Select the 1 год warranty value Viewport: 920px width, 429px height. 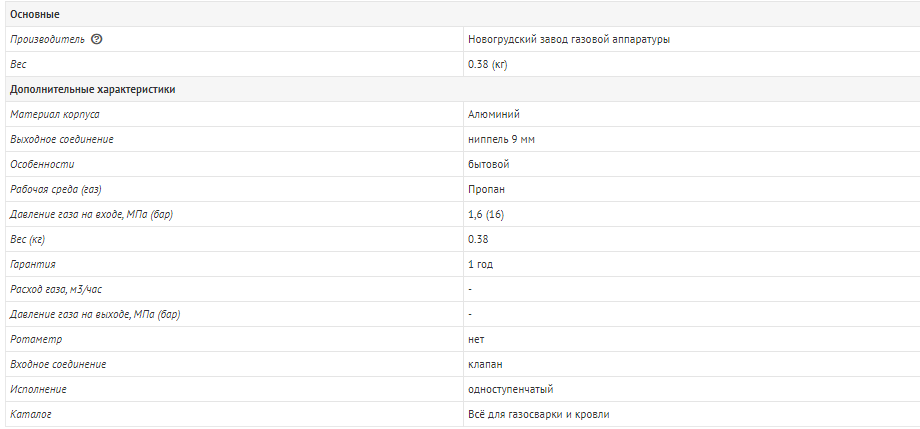coord(481,264)
